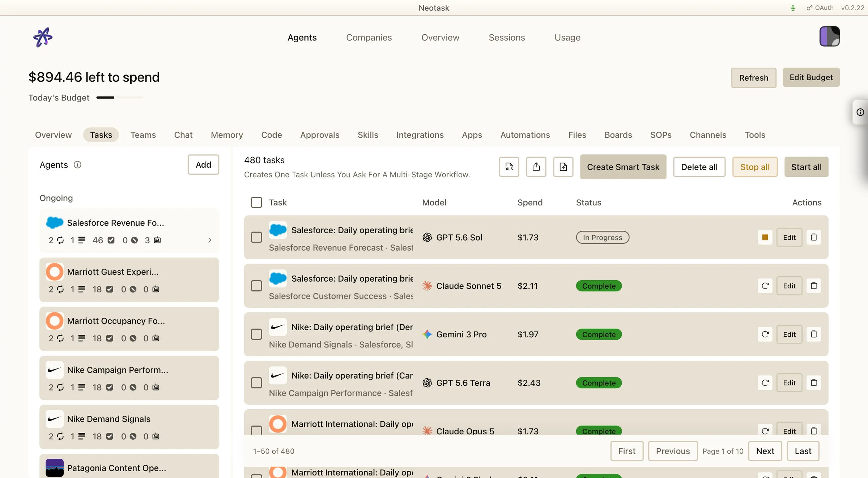Rerun the Claude Sonnet 5 Salesforce task

(765, 286)
